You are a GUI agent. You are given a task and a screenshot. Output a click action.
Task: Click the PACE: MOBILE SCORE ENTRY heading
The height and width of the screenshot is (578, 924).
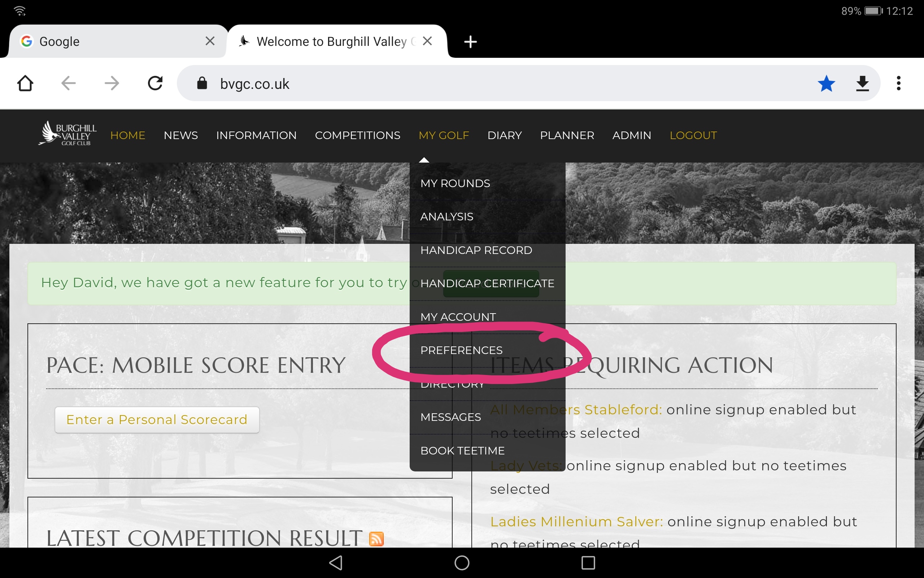(196, 366)
